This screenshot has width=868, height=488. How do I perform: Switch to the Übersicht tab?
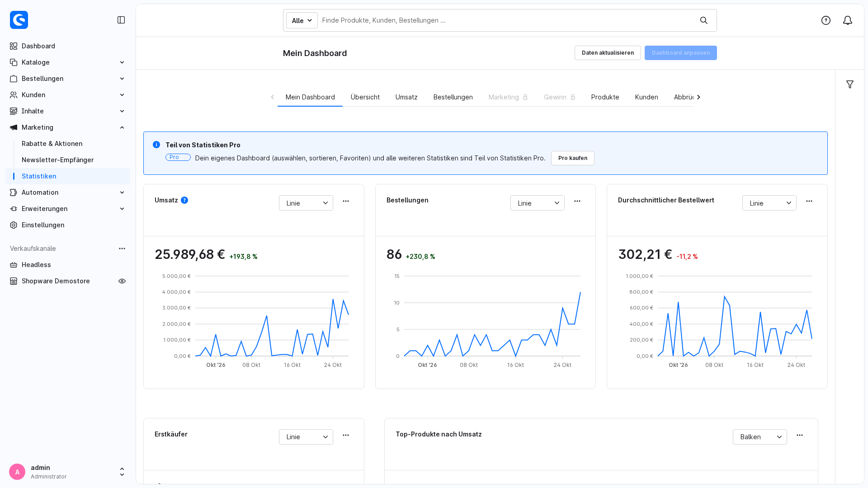[x=365, y=97]
